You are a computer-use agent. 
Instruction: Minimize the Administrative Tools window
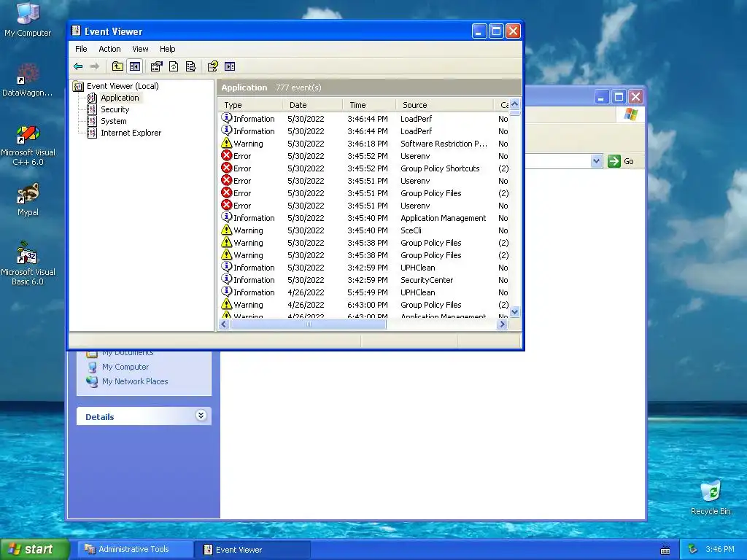pyautogui.click(x=601, y=97)
